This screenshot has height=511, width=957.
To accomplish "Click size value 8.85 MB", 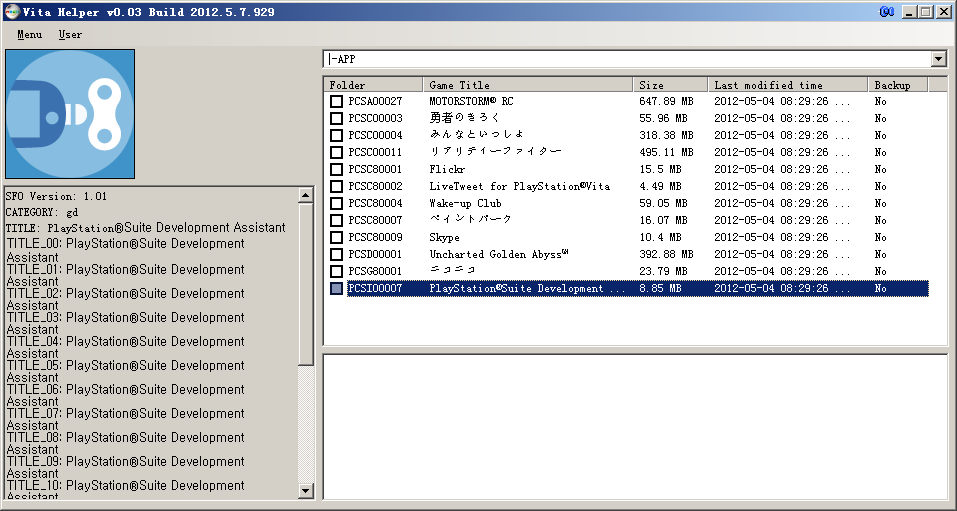I will pyautogui.click(x=660, y=288).
